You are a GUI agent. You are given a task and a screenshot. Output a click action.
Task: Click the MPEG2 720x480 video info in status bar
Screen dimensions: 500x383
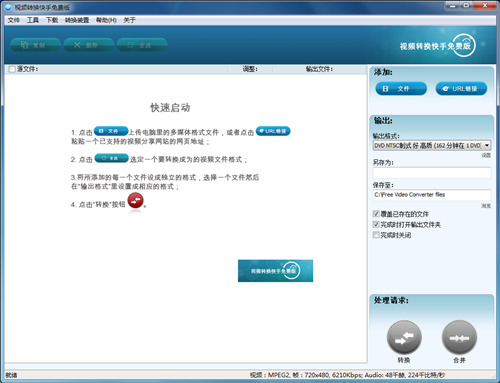click(x=347, y=375)
